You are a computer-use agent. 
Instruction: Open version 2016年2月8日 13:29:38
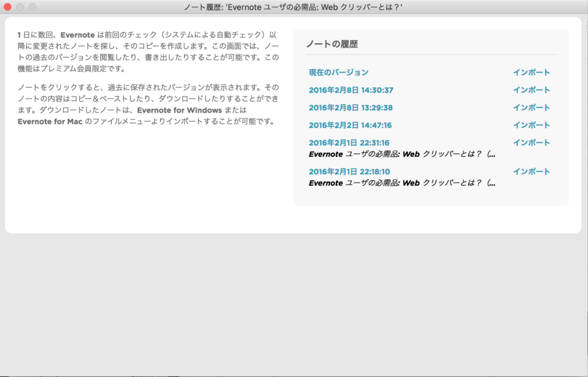click(x=351, y=108)
